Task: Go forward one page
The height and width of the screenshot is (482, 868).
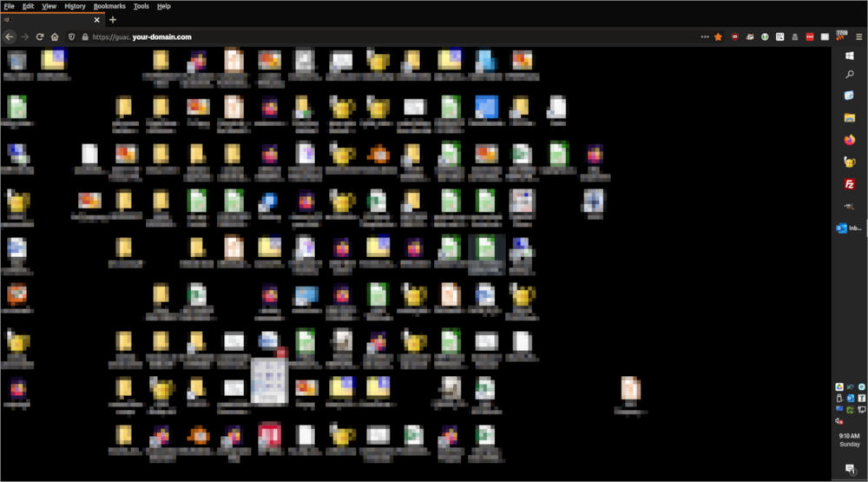Action: tap(25, 37)
